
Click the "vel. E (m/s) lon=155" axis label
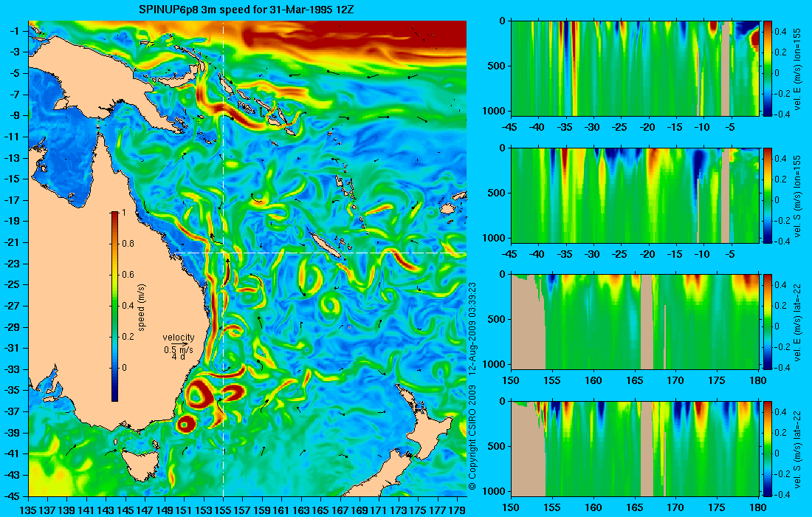797,69
